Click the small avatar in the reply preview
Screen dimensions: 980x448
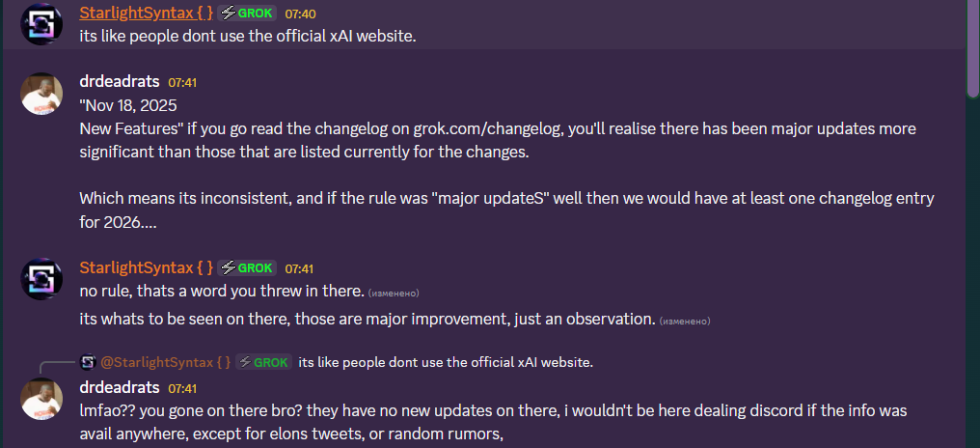pyautogui.click(x=88, y=362)
